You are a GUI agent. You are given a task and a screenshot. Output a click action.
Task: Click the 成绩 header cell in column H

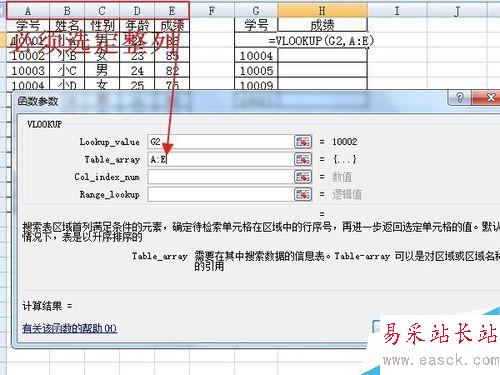[x=322, y=25]
